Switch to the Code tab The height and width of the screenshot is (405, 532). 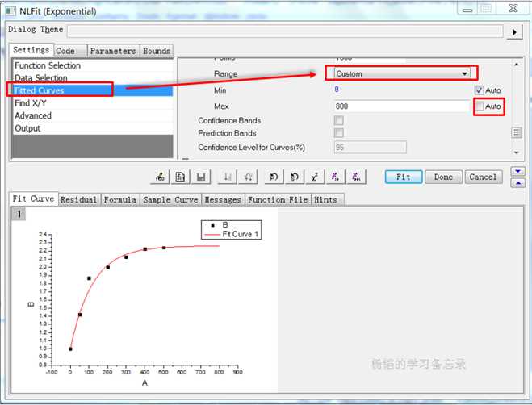click(70, 51)
